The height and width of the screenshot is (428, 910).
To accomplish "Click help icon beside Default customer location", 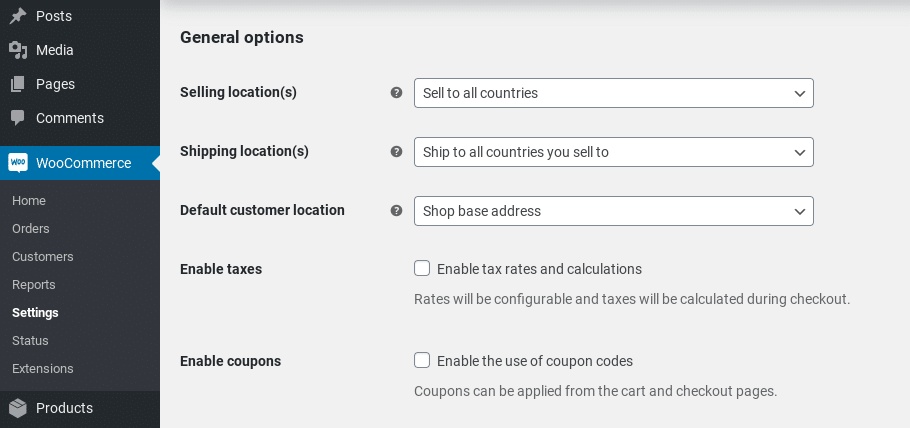I will [x=396, y=211].
